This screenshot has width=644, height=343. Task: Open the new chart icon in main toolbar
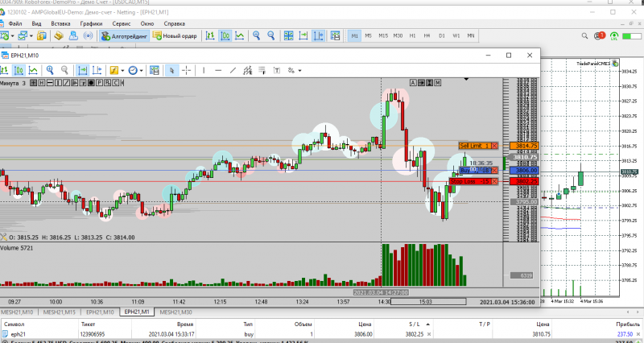click(5, 35)
